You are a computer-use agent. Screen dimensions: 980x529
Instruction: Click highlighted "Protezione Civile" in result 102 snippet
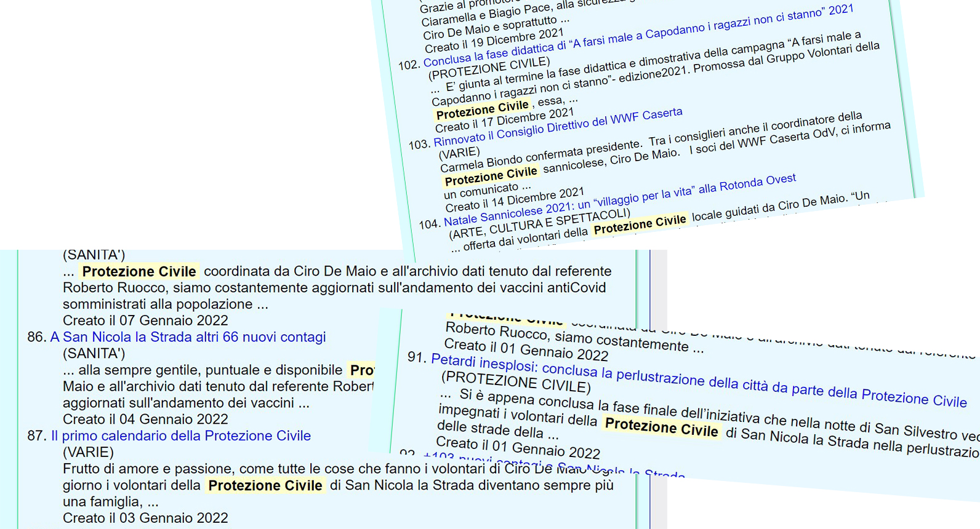coord(483,109)
